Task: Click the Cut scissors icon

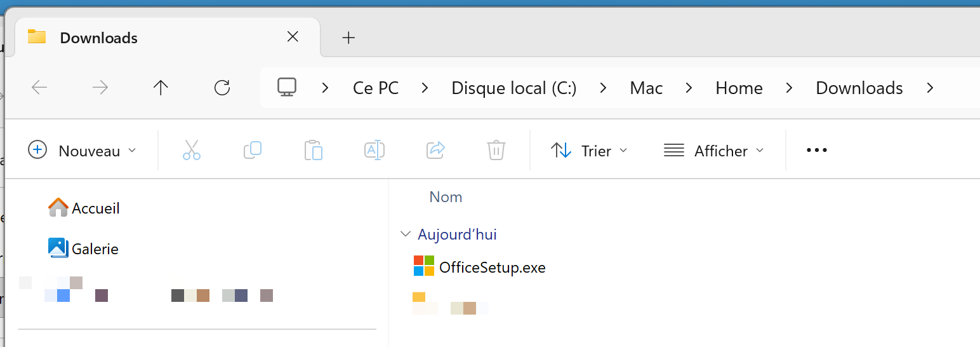Action: coord(191,151)
